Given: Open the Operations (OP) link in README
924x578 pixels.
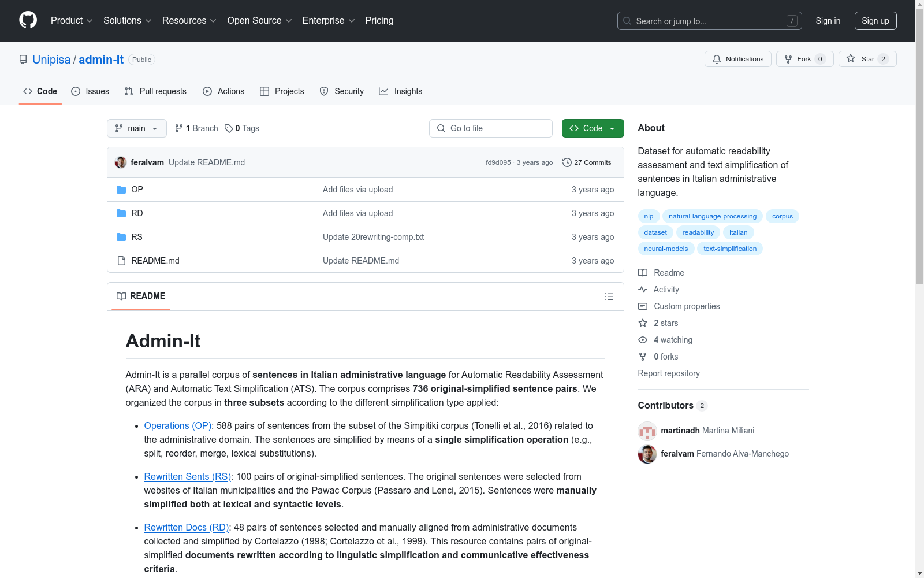Looking at the screenshot, I should click(178, 425).
